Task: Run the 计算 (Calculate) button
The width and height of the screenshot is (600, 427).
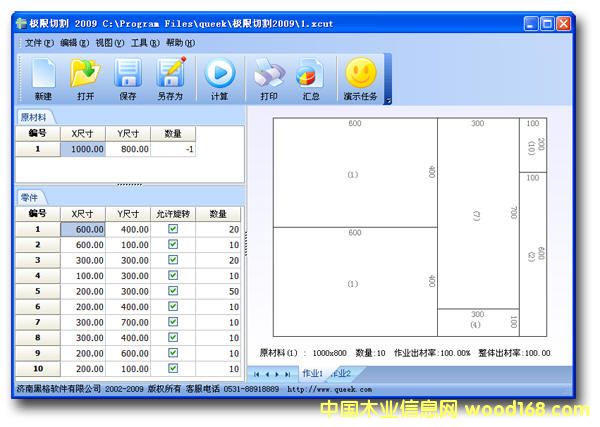Action: point(220,78)
